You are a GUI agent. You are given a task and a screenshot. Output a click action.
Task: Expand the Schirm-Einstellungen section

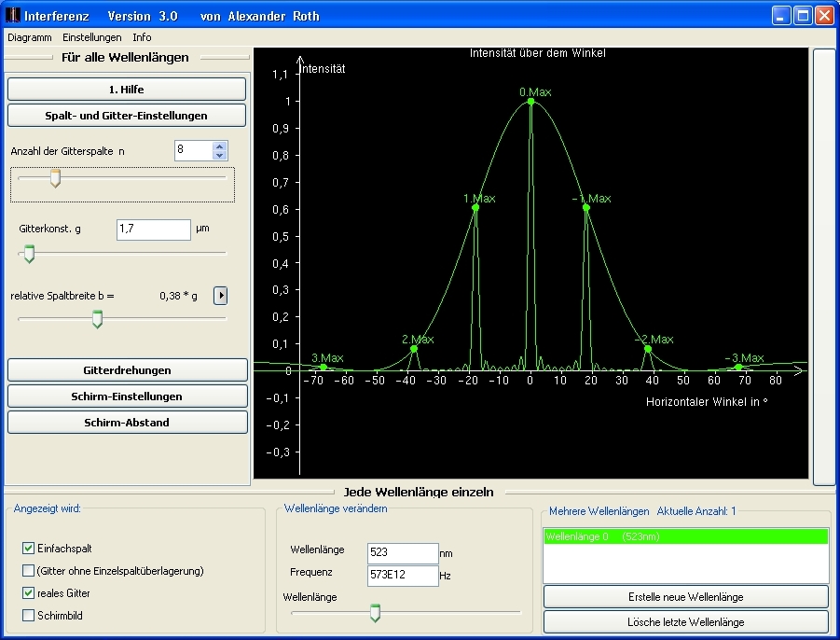(x=127, y=397)
